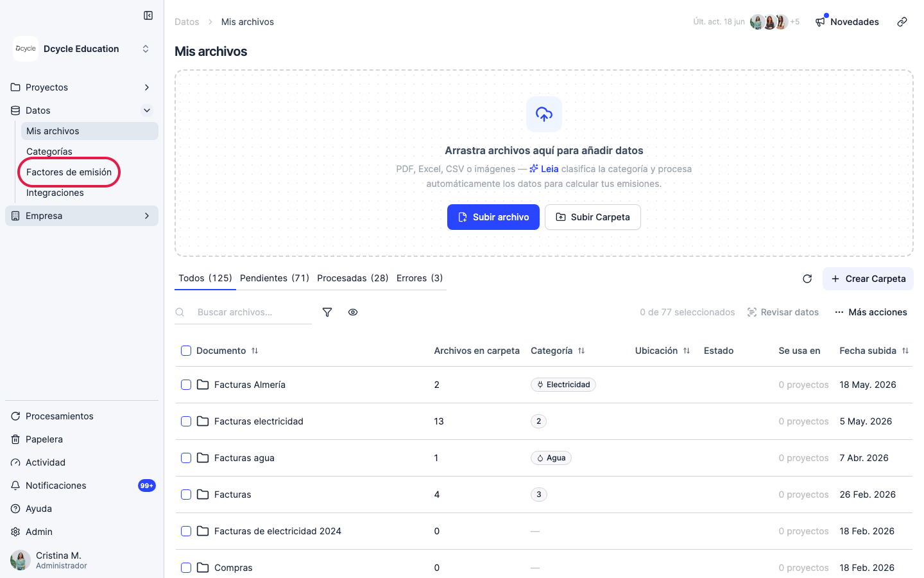The width and height of the screenshot is (924, 578).
Task: Open Facturas de electricidad 2024 folder name
Action: point(278,531)
